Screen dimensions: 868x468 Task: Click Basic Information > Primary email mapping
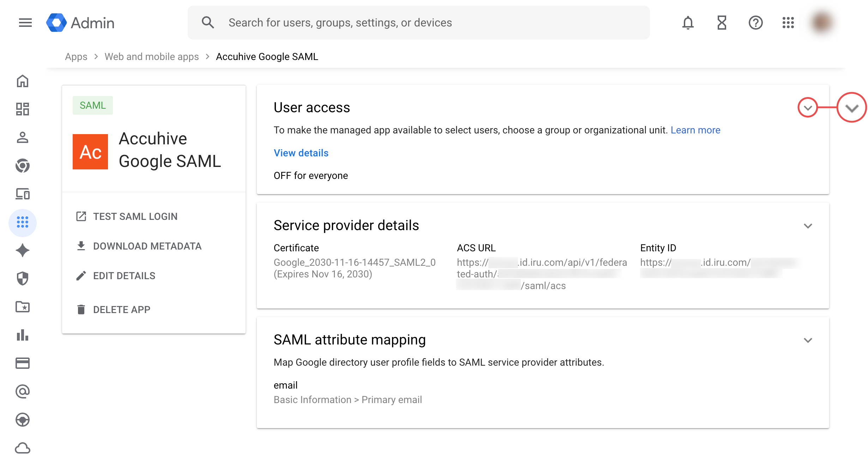pos(348,400)
